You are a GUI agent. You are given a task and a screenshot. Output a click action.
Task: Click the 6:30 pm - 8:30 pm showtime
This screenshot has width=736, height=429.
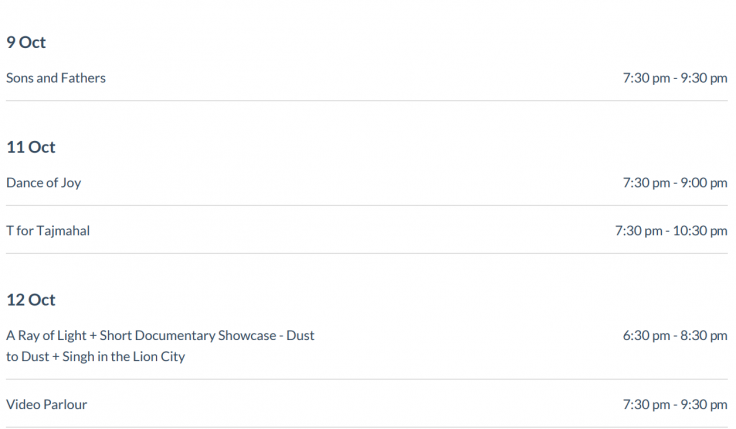pos(675,336)
